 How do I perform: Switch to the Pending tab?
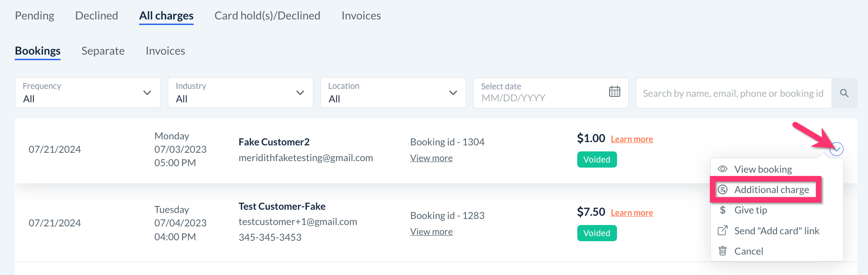point(35,16)
